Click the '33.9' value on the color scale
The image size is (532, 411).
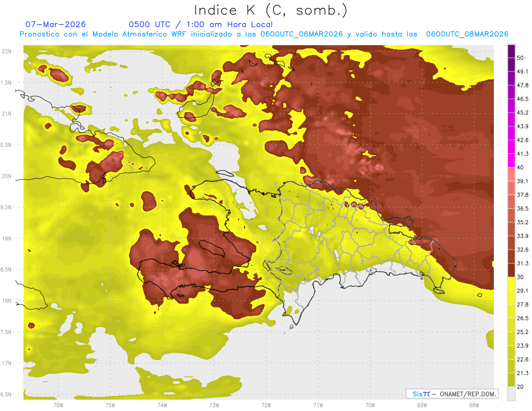(523, 236)
